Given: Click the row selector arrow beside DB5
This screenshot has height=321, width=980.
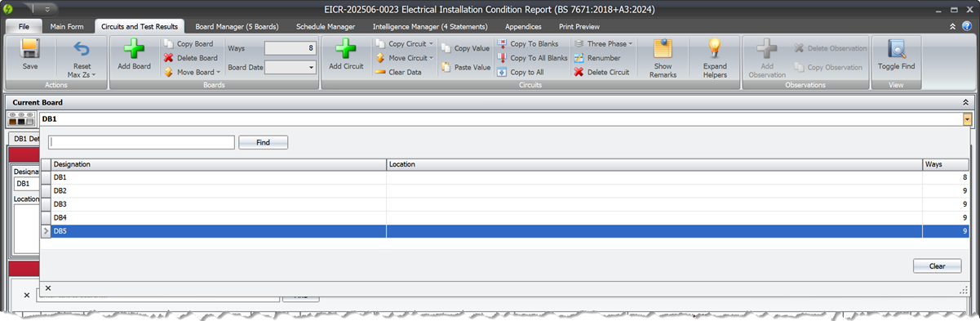Looking at the screenshot, I should coord(46,232).
